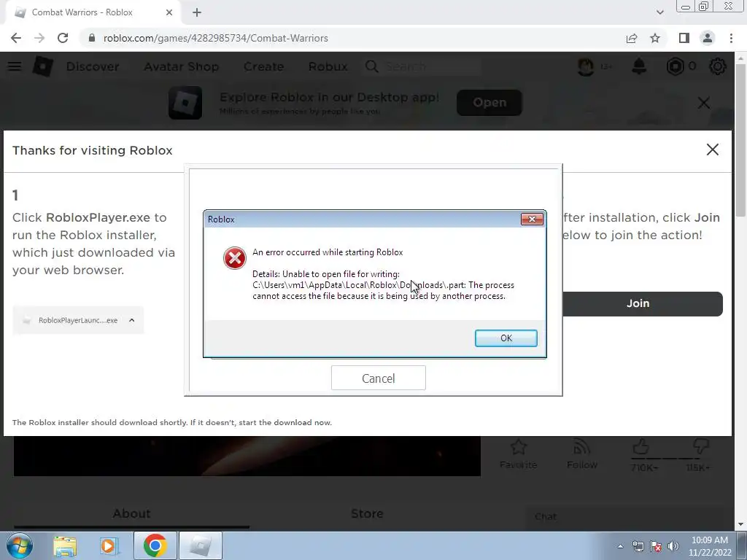Click the Chrome taskbar icon
This screenshot has width=747, height=560.
coord(155,545)
